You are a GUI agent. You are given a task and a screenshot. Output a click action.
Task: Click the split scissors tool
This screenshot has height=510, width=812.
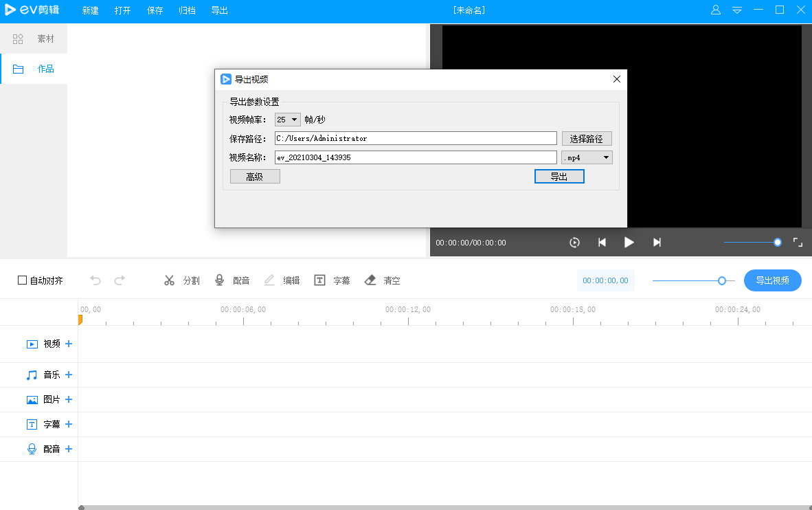(170, 280)
